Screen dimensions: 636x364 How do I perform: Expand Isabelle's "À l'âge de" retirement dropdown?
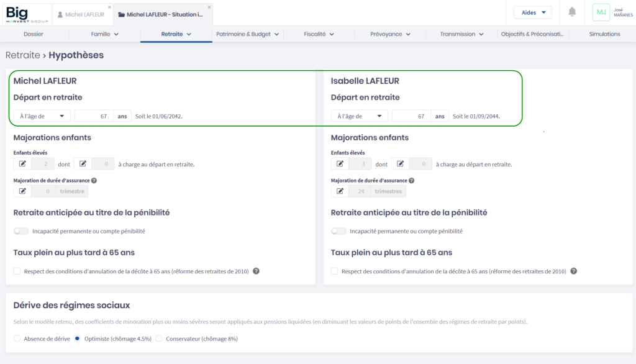[359, 116]
